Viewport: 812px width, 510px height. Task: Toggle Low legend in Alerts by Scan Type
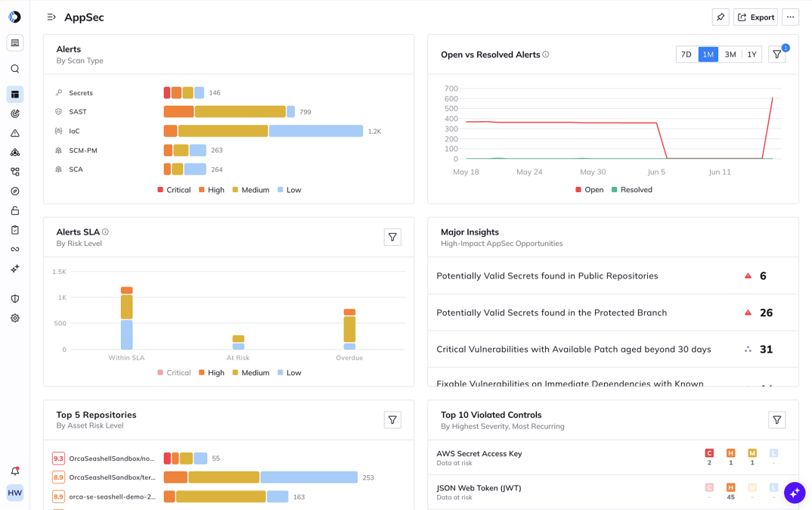[290, 190]
